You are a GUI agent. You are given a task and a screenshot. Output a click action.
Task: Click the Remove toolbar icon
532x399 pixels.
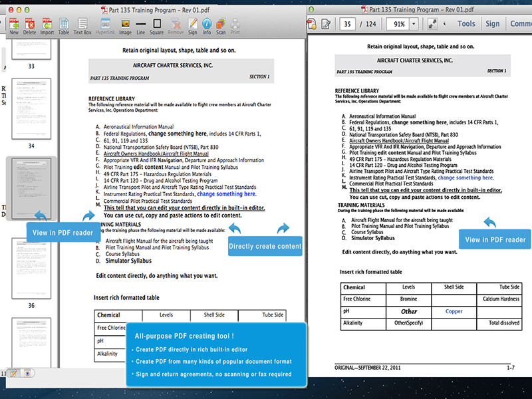pos(176,26)
